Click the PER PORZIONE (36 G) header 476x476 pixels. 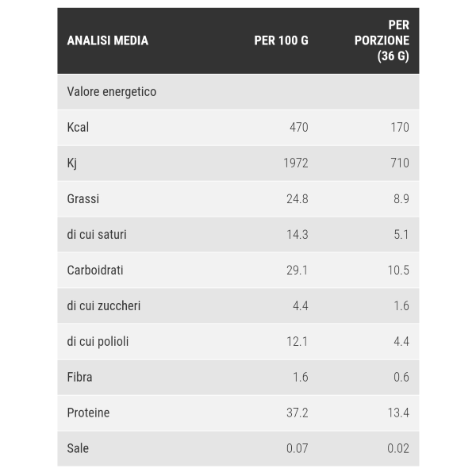point(382,40)
